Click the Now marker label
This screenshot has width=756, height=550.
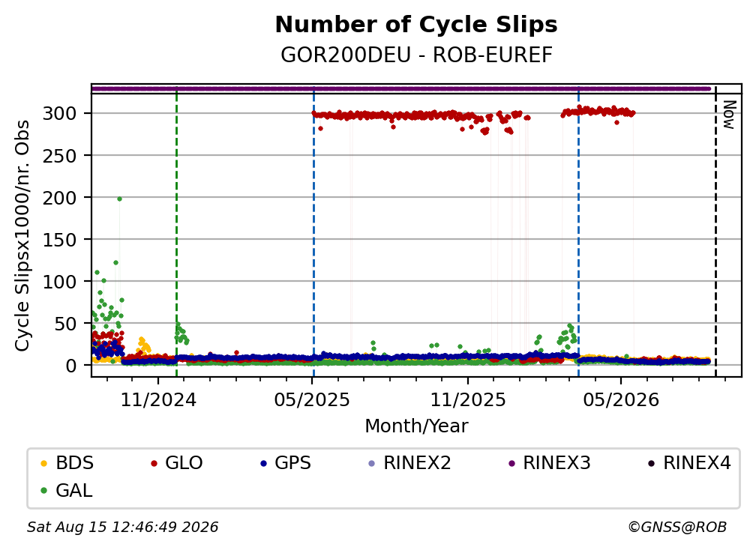click(730, 115)
